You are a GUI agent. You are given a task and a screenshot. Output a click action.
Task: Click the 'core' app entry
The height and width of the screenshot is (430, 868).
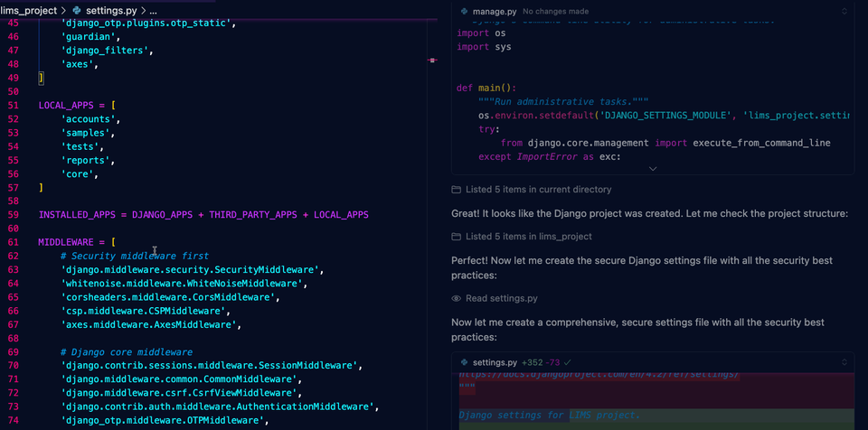click(76, 173)
